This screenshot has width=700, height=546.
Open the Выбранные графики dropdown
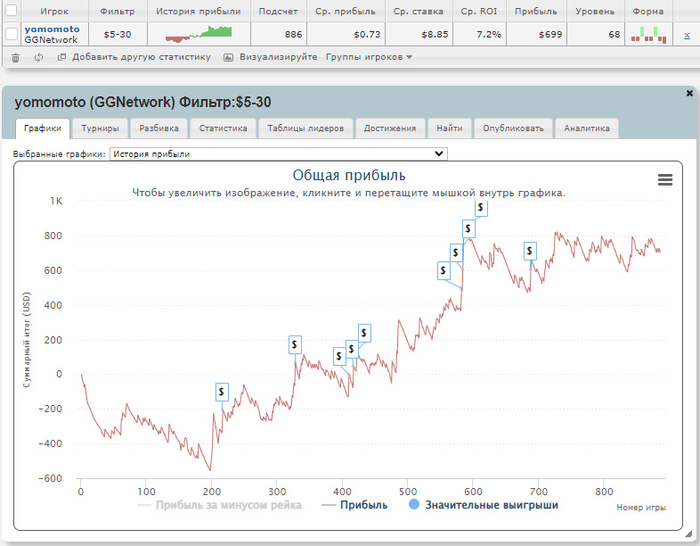tap(278, 154)
